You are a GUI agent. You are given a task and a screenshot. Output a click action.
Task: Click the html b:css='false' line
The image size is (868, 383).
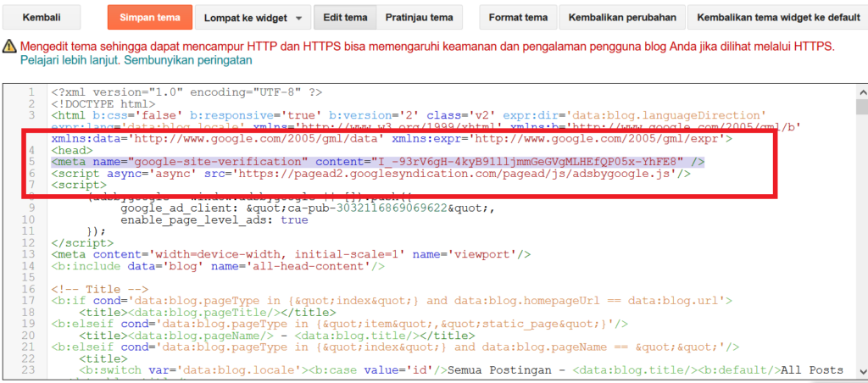409,115
